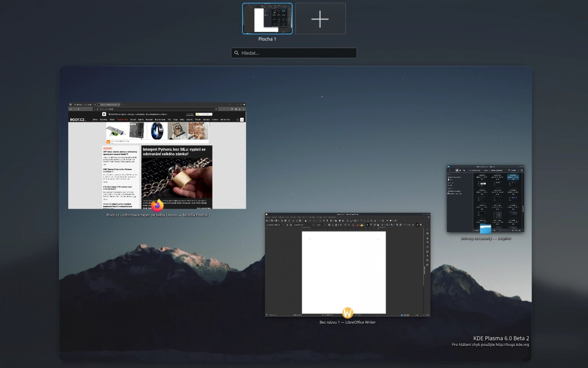Click the blank white page in Writer preview
The height and width of the screenshot is (368, 588).
coord(344,272)
